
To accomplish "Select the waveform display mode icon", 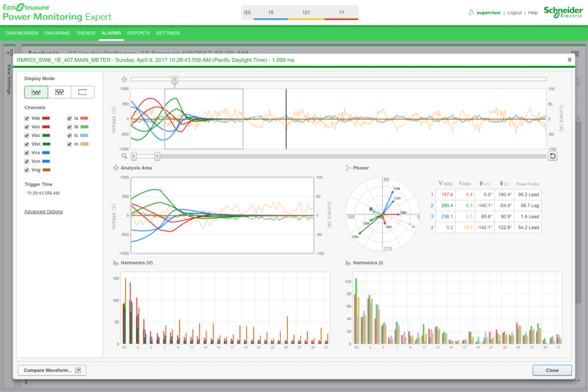I will [37, 92].
